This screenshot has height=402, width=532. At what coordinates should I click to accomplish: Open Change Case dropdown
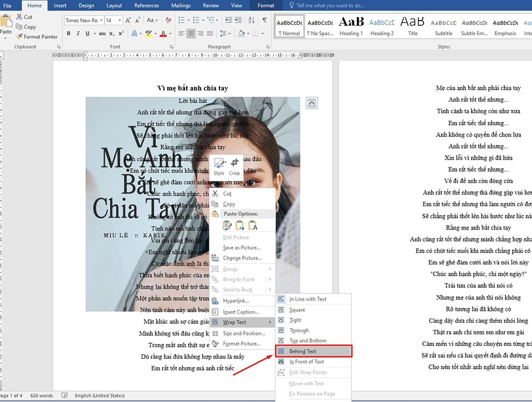pos(152,20)
